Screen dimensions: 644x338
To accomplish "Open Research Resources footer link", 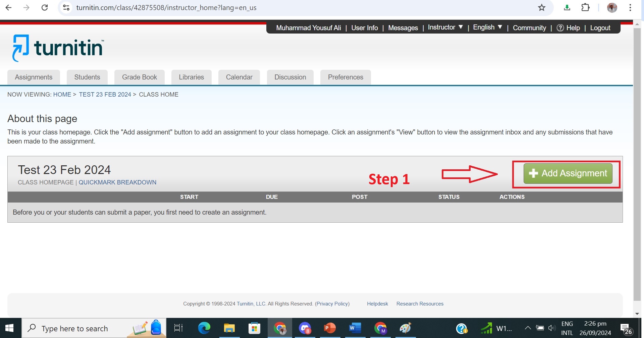I will pos(420,304).
